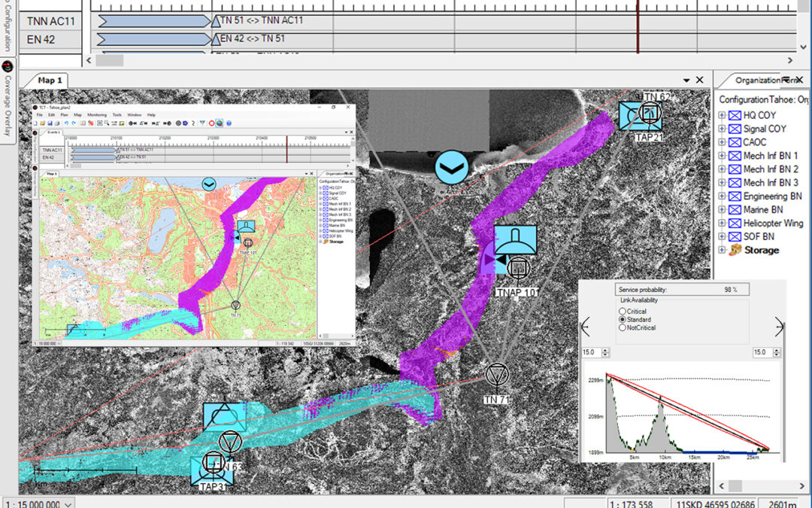812x508 pixels.
Task: Click the Helicopter Wing tree label
Action: click(773, 223)
